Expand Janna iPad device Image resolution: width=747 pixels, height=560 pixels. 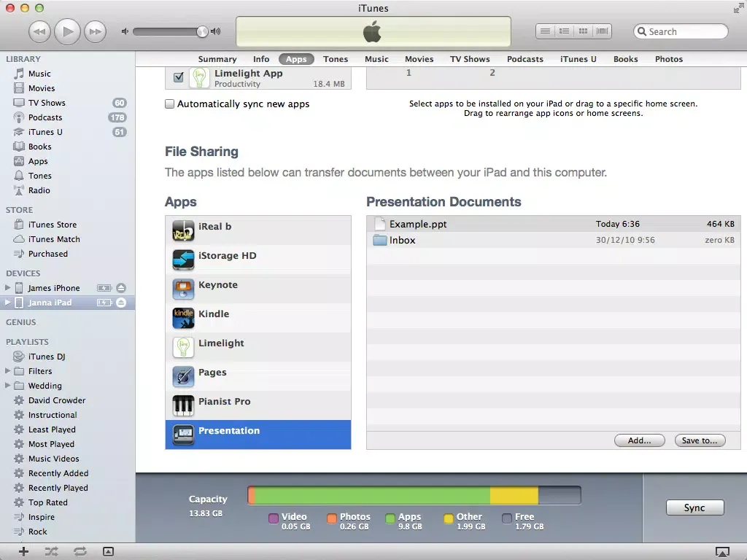[x=7, y=303]
